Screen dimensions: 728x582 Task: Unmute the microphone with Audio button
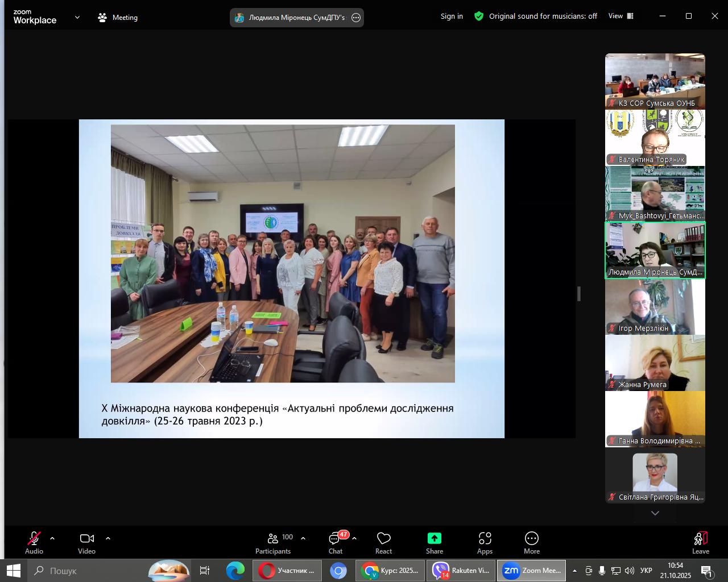[x=34, y=542]
